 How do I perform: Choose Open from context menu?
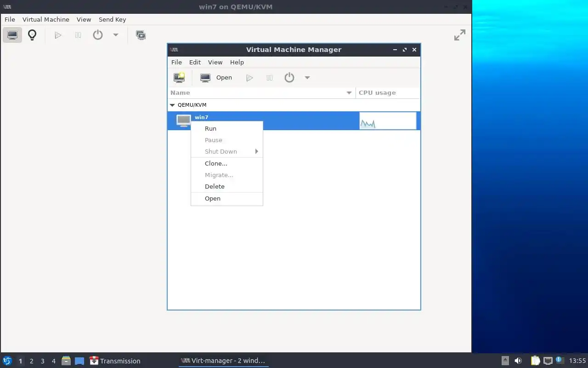click(227, 198)
